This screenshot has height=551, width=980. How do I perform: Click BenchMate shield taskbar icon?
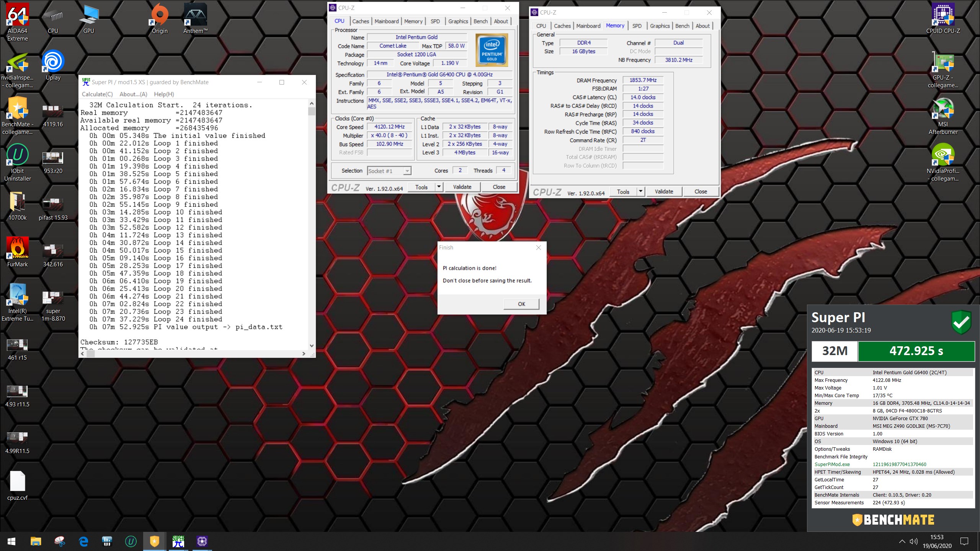coord(154,541)
